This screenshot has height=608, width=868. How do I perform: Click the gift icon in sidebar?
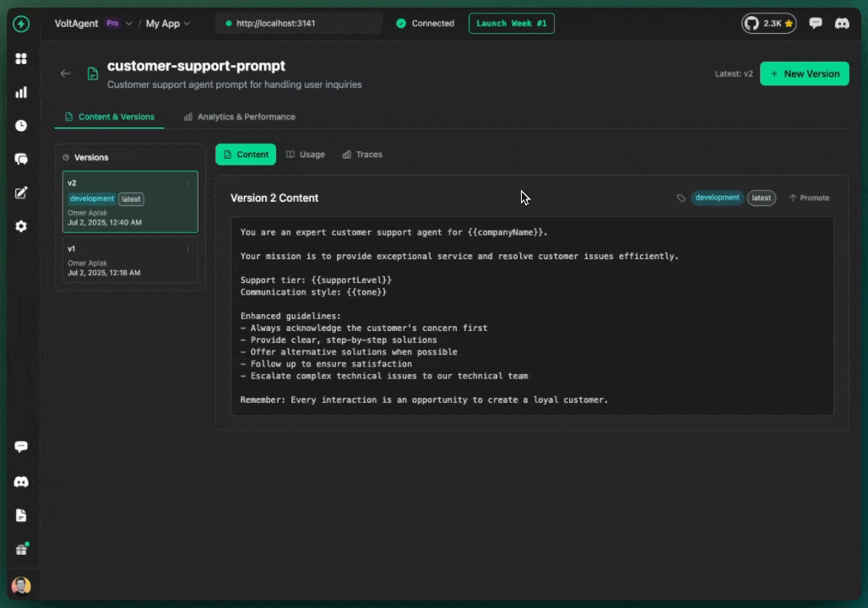(21, 549)
